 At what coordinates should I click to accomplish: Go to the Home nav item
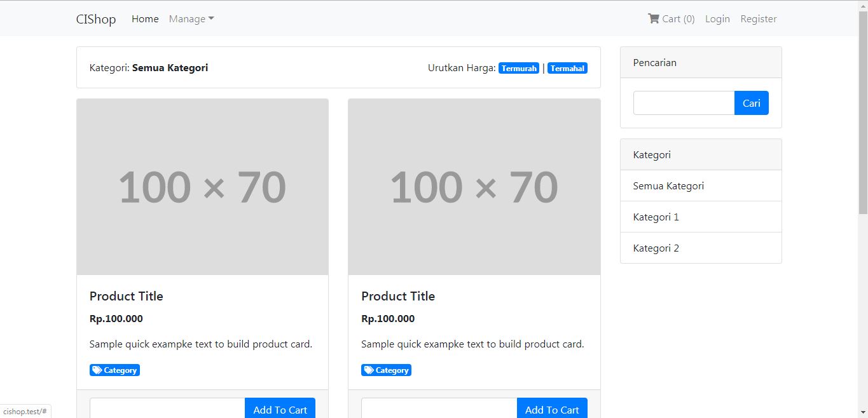tap(145, 19)
